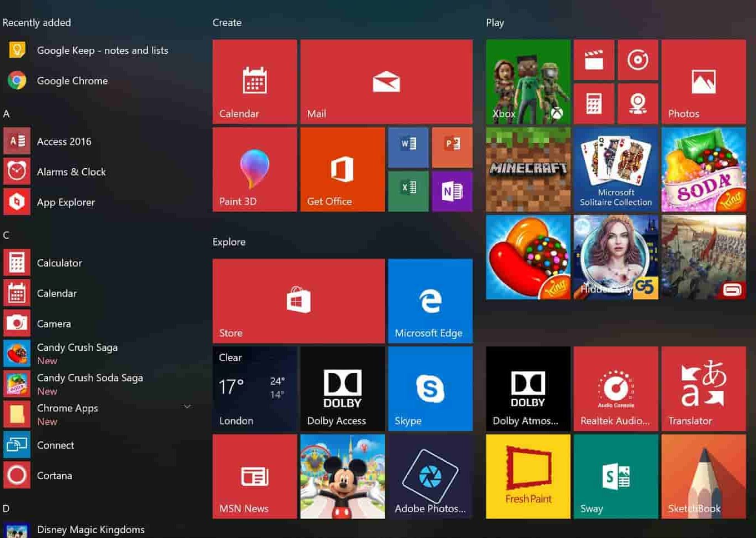Launch the Xbox tile

[527, 81]
